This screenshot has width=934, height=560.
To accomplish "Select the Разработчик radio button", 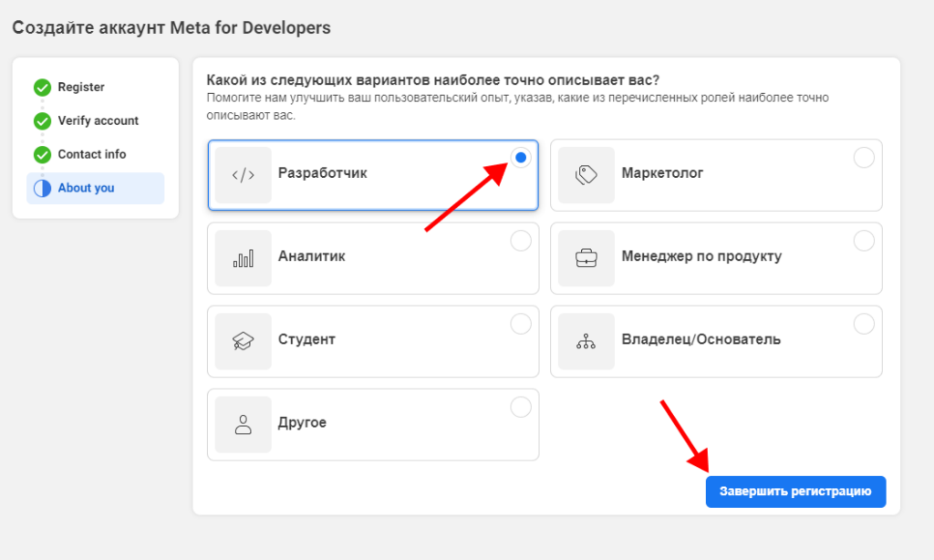I will click(x=521, y=158).
